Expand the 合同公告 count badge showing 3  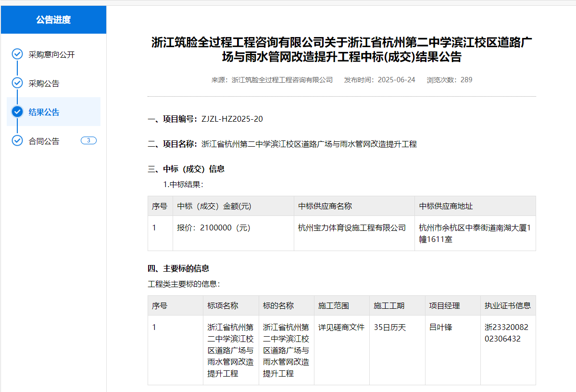88,141
